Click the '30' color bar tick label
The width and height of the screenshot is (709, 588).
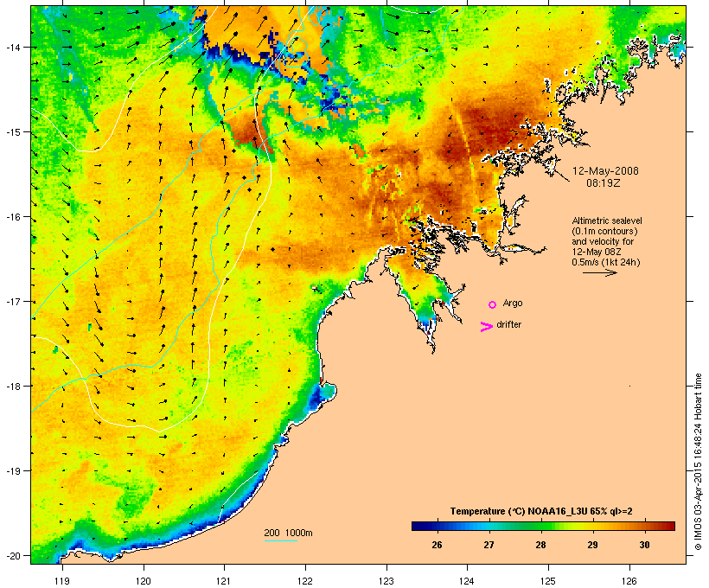[645, 545]
